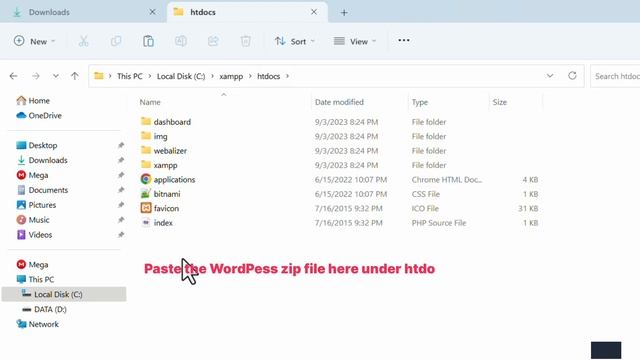Click the Copy icon in toolbar

pos(116,41)
